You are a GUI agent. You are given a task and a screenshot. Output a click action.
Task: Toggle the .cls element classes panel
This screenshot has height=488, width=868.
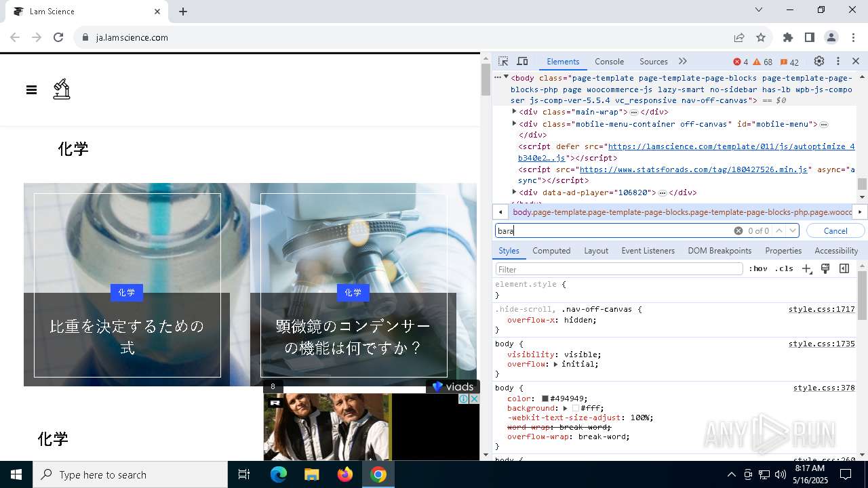(784, 269)
